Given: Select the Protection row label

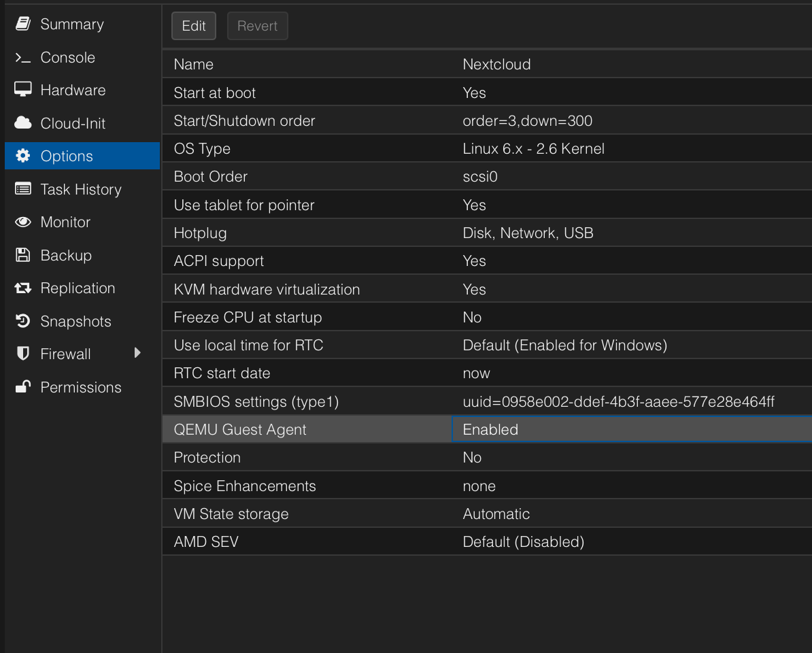Looking at the screenshot, I should pos(207,457).
